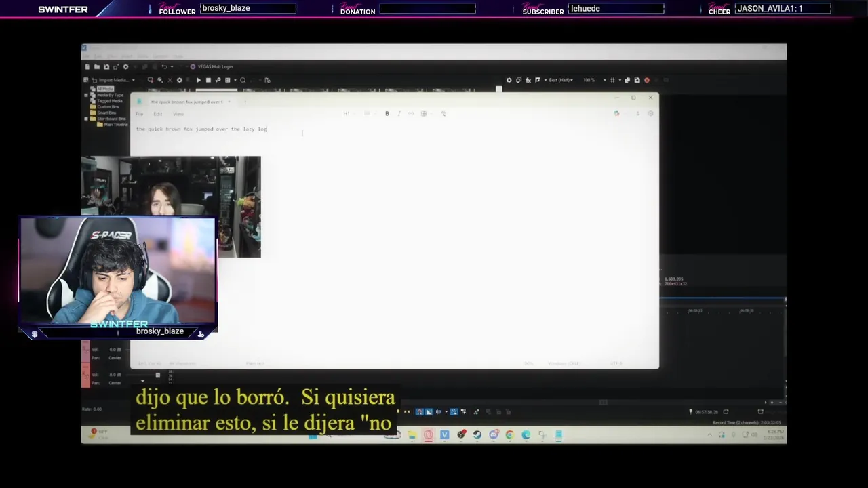Screen dimensions: 868x488
Task: Open the Notepad settings gear
Action: click(x=650, y=113)
